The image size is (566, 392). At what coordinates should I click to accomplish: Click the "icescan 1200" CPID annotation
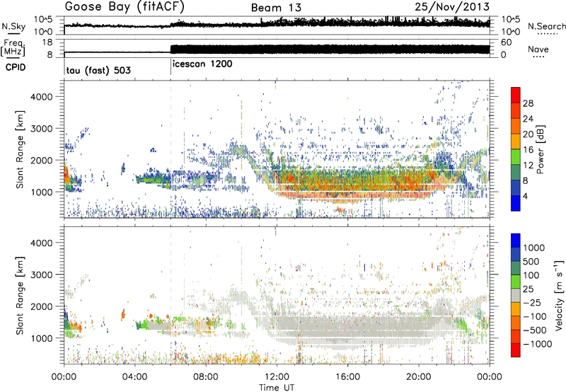coord(202,64)
